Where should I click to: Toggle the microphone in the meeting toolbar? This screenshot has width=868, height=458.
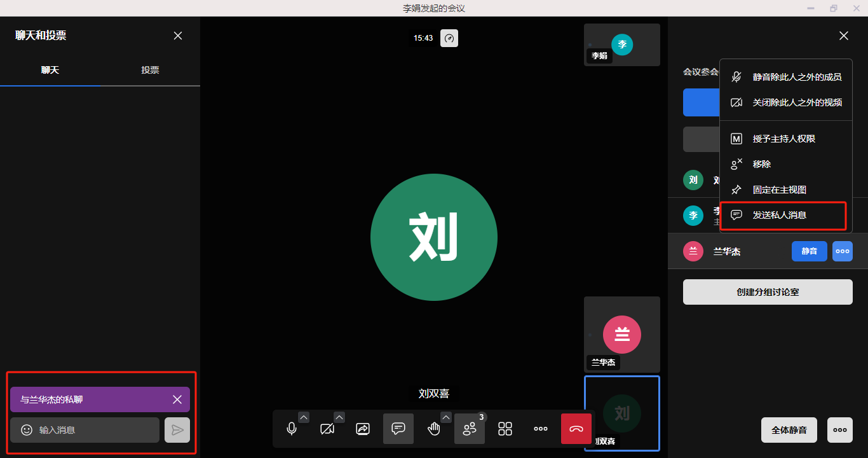coord(292,429)
